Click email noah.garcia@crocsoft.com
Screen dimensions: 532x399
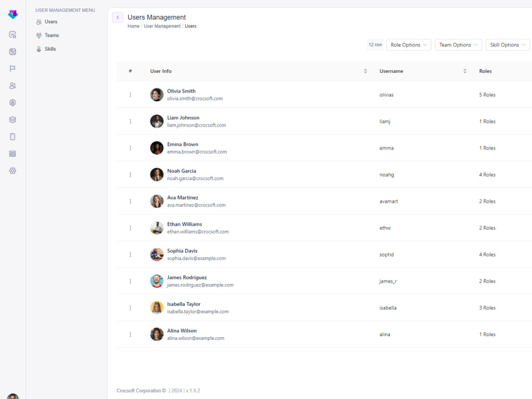pyautogui.click(x=195, y=178)
